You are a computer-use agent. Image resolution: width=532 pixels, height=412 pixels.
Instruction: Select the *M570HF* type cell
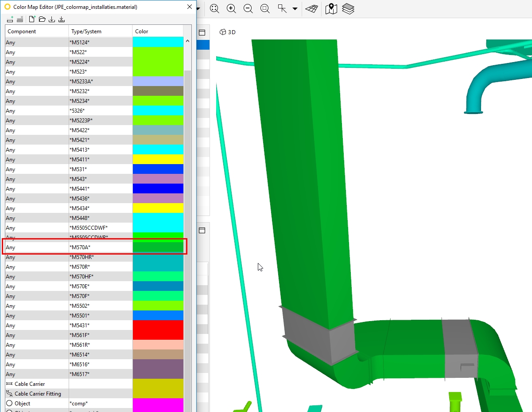pyautogui.click(x=101, y=276)
